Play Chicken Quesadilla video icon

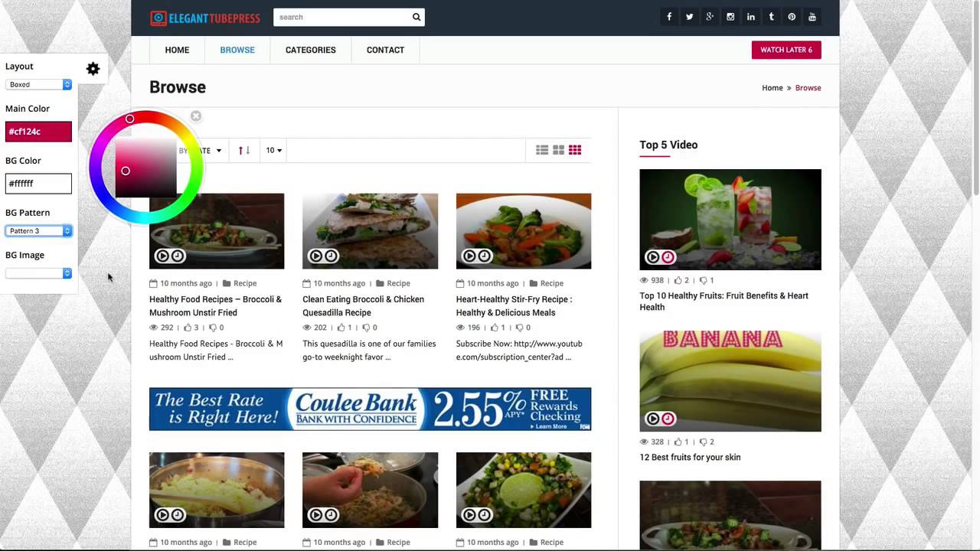coord(315,256)
